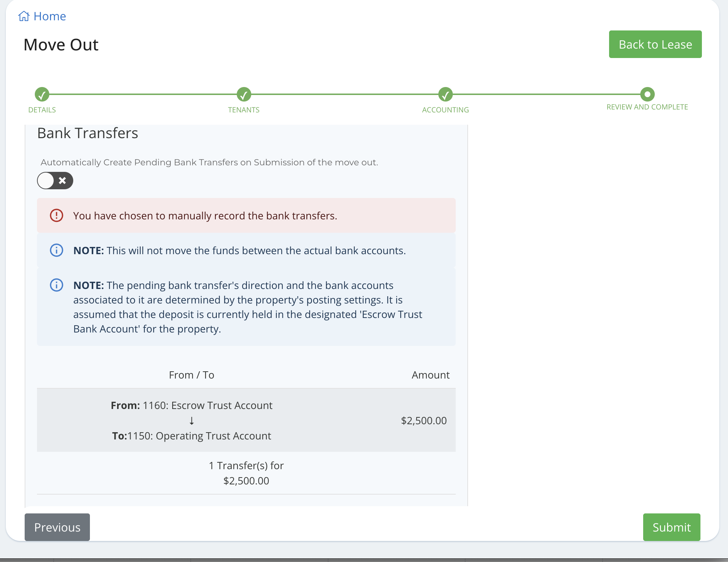Screen dimensions: 728x562
Task: Click the Previous button
Action: (x=57, y=527)
